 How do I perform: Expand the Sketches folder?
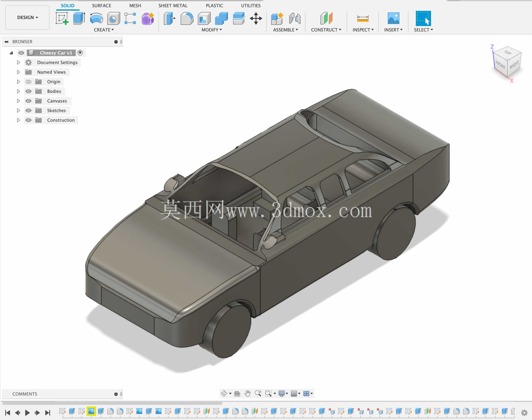(x=18, y=111)
